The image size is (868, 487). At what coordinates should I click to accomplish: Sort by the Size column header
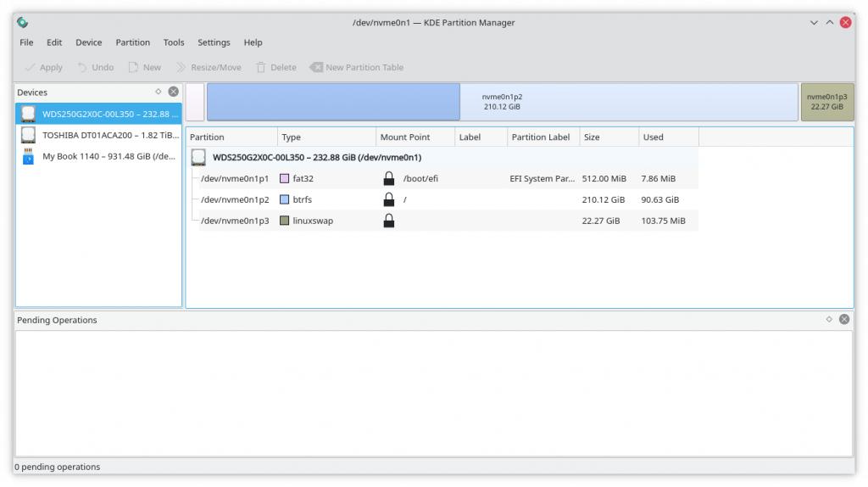tap(592, 137)
